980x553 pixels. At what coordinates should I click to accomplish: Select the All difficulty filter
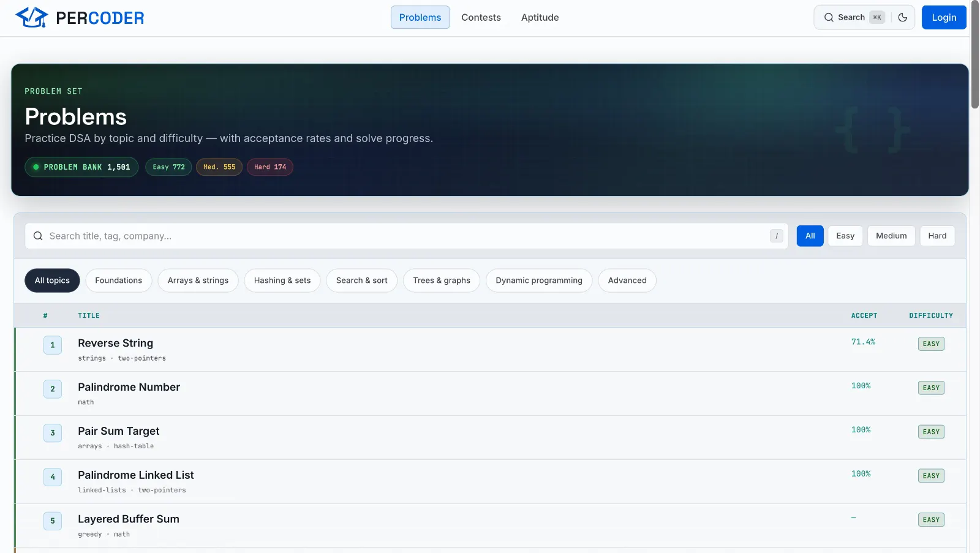[810, 236]
